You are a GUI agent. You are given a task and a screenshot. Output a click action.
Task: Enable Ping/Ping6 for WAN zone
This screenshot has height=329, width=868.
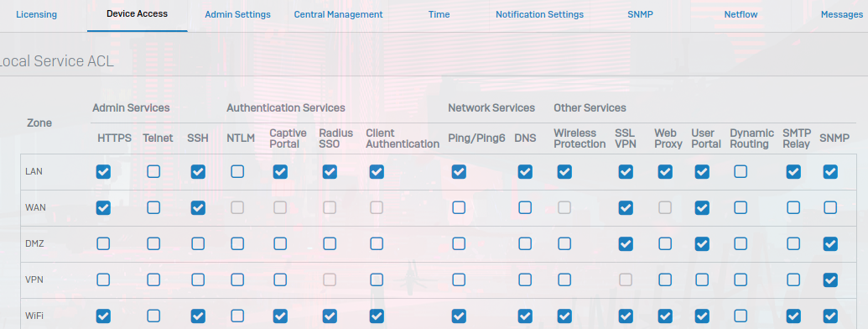[x=459, y=207]
